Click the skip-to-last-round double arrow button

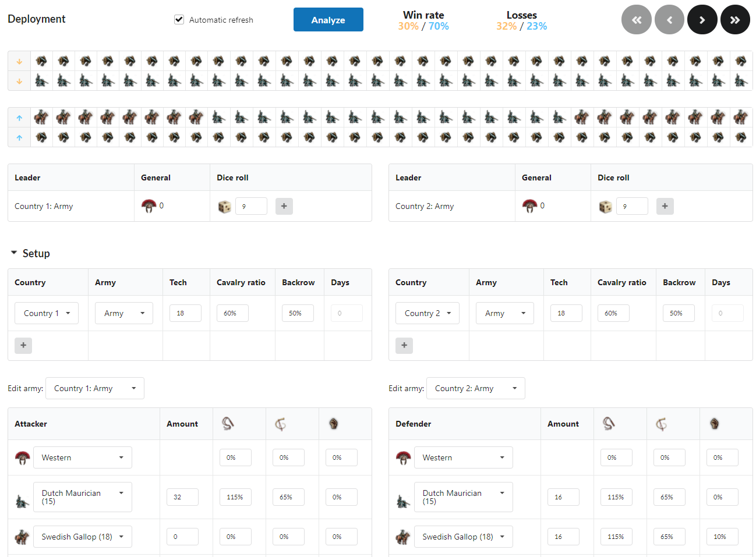point(735,20)
